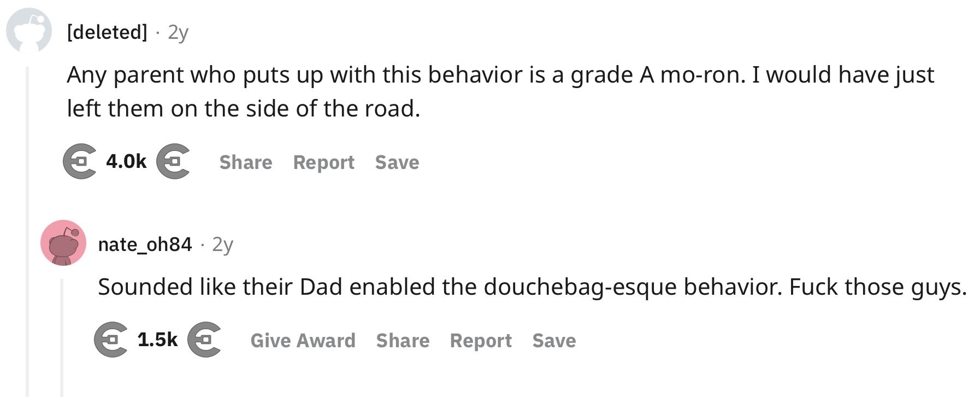Share nate_oh84's reply

(403, 341)
